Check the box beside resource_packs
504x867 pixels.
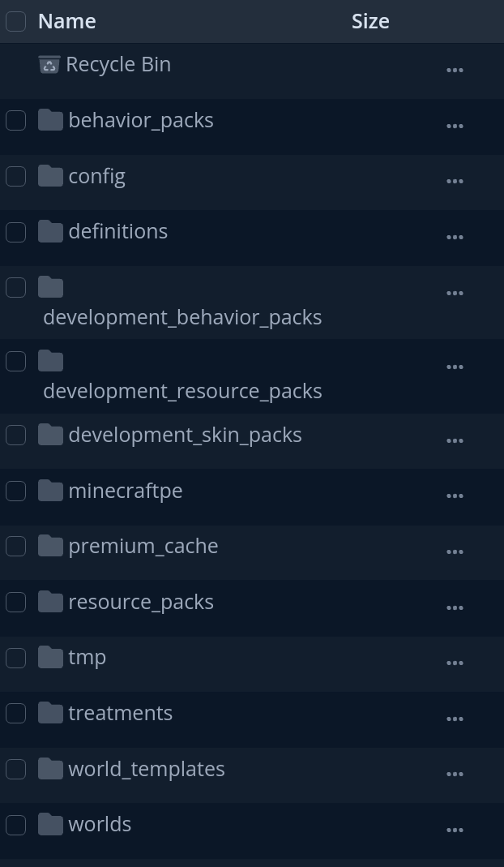coord(16,602)
